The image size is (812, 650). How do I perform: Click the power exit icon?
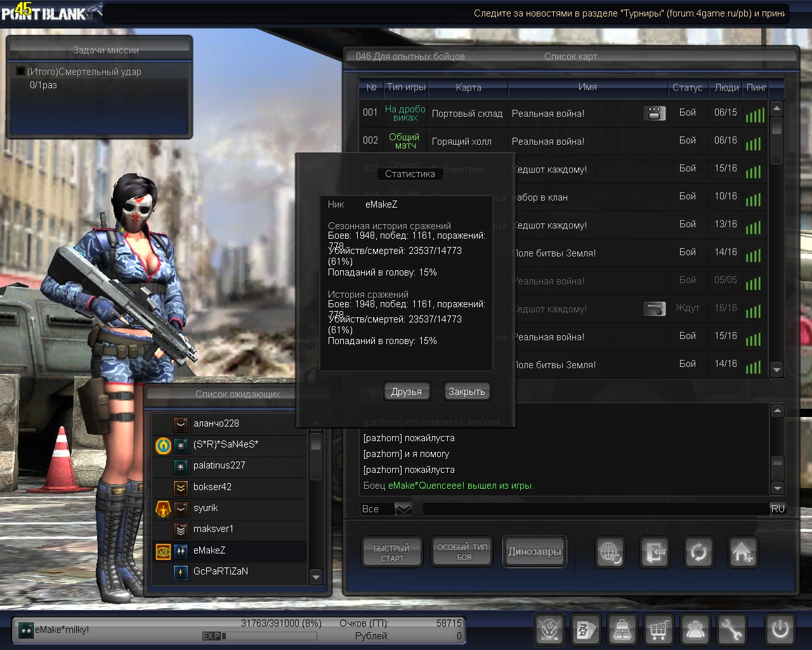point(780,630)
